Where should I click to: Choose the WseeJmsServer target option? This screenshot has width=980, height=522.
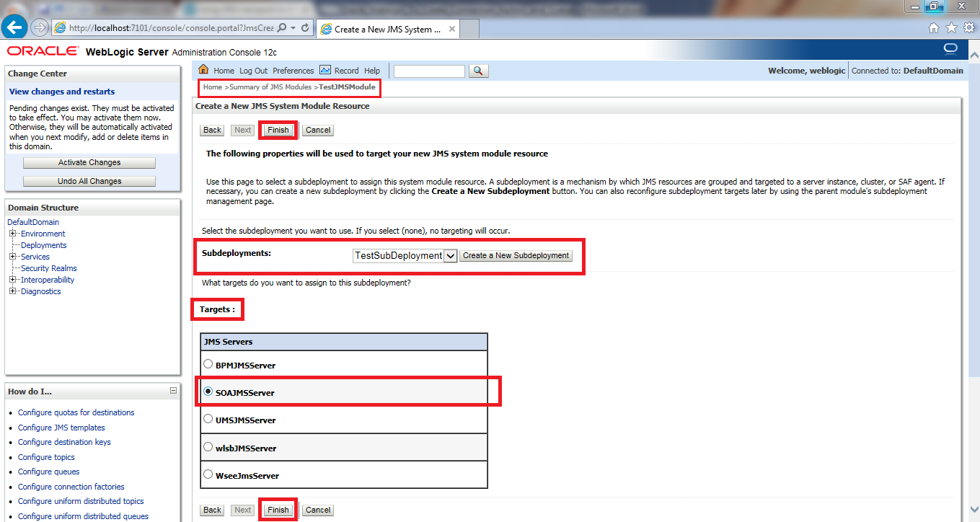coord(208,475)
